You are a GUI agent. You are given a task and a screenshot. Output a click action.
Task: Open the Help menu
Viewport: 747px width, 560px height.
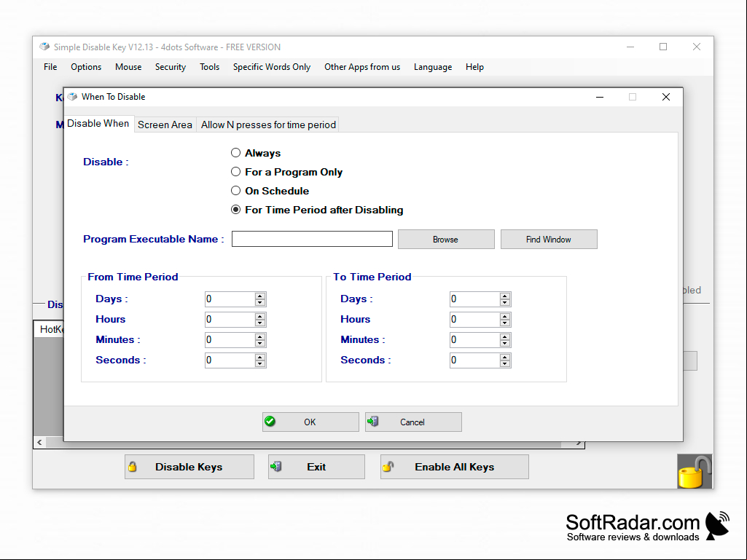474,67
